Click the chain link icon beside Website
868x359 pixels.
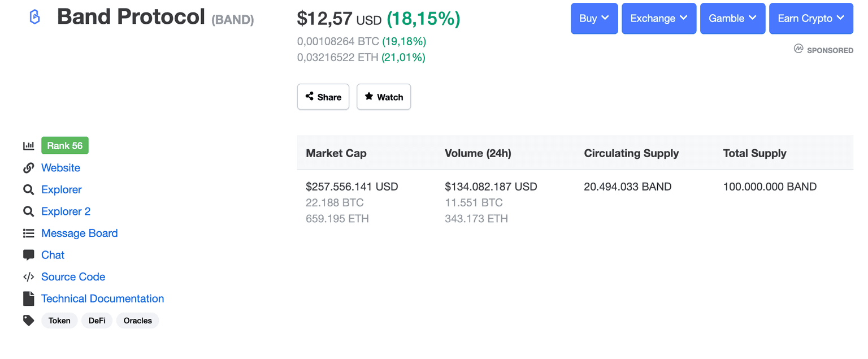pos(28,168)
